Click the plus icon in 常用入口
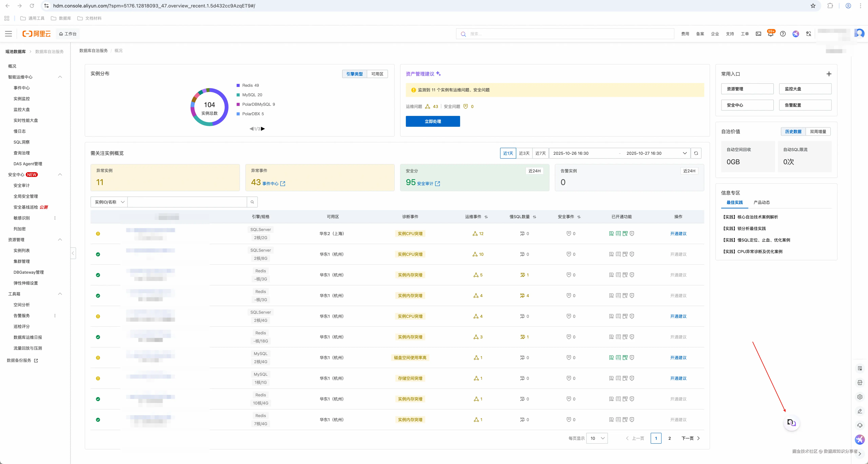The width and height of the screenshot is (868, 464). (x=828, y=74)
